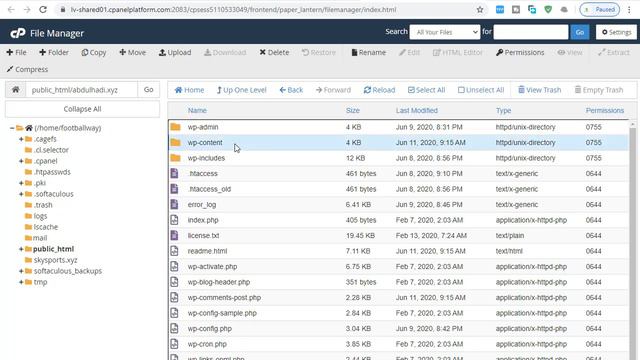Click the Delete toolbar button

click(x=274, y=52)
